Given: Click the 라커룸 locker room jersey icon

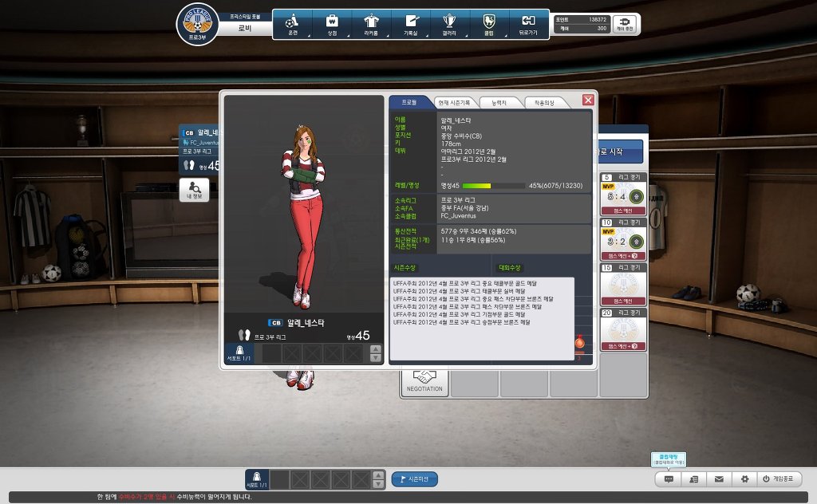Looking at the screenshot, I should point(372,24).
